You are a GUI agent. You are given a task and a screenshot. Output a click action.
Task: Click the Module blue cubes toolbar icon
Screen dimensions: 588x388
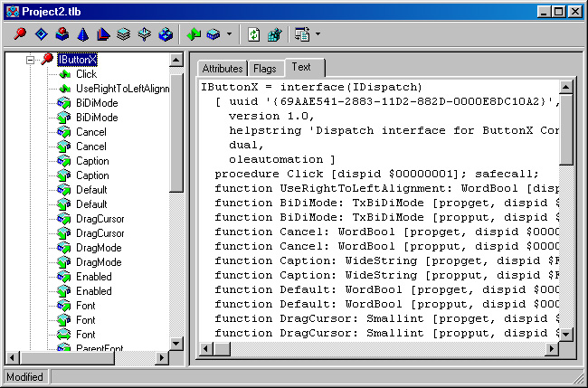[166, 34]
